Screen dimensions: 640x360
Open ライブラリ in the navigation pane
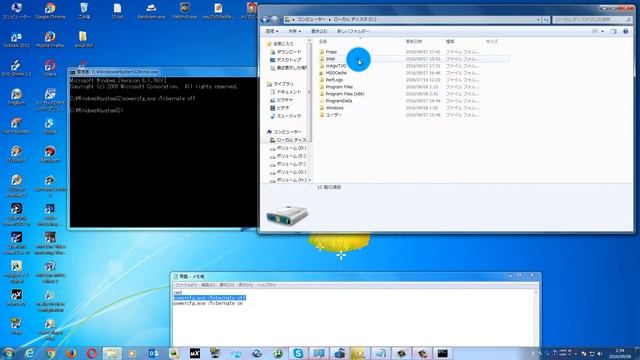pos(283,84)
